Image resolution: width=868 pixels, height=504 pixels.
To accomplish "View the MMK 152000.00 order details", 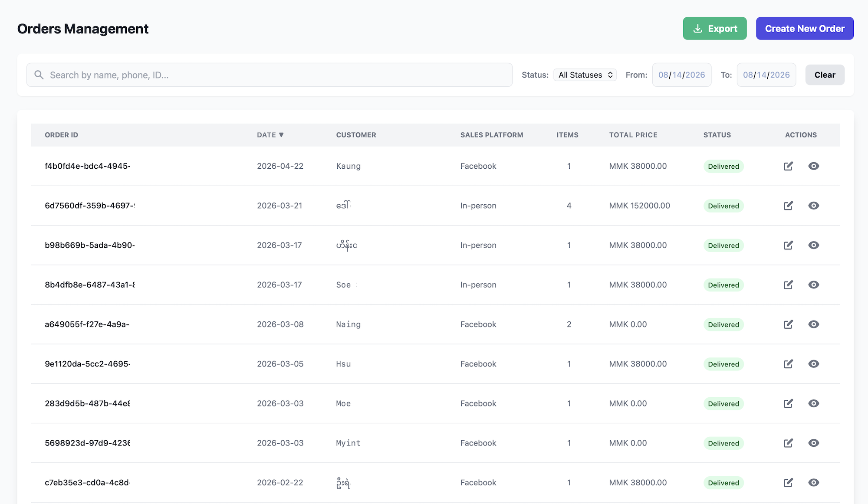I will (814, 206).
